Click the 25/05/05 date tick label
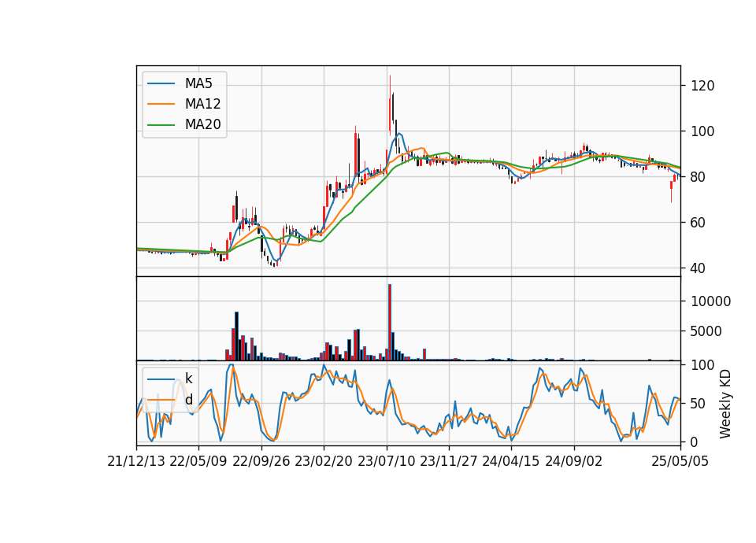Image resolution: width=756 pixels, height=543 pixels. pos(680,461)
